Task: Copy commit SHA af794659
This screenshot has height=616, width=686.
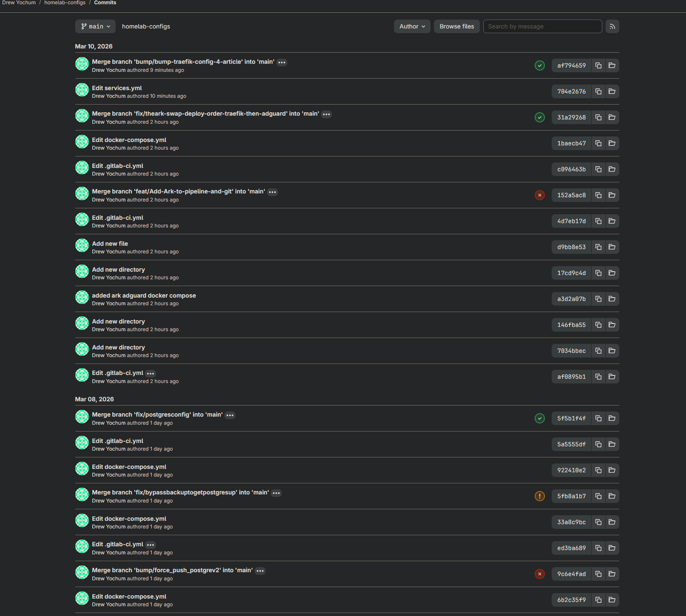Action: 598,65
